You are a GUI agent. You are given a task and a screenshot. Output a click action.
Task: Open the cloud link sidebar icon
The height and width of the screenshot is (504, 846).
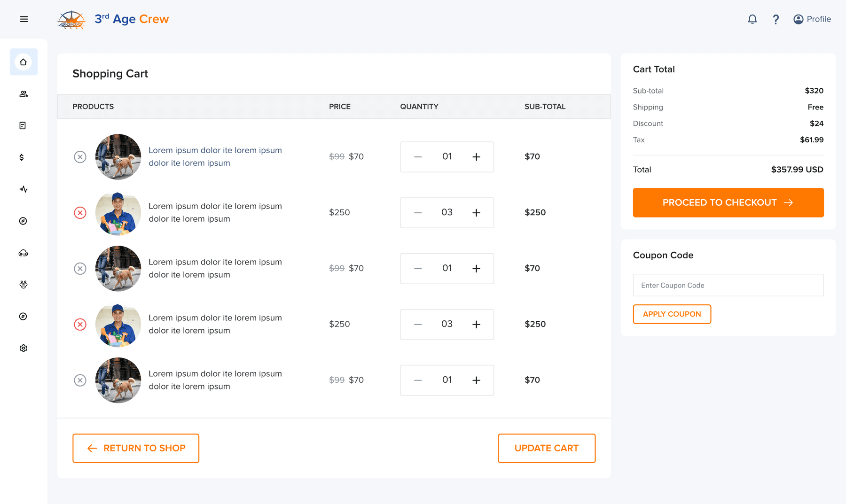tap(23, 253)
